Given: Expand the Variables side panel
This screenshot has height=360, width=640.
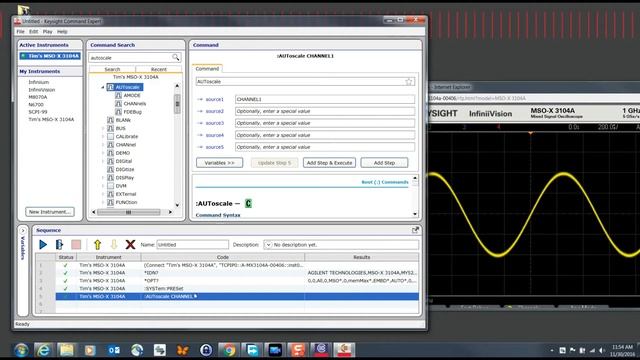Looking at the screenshot, I should (23, 231).
